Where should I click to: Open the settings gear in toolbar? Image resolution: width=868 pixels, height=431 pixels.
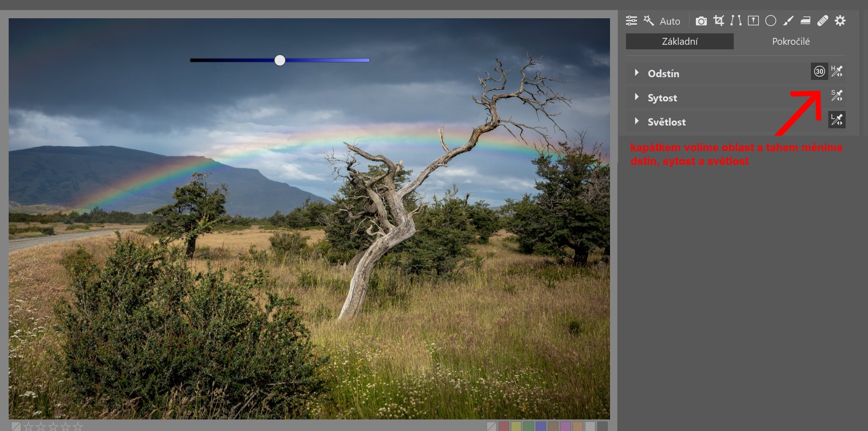click(840, 21)
